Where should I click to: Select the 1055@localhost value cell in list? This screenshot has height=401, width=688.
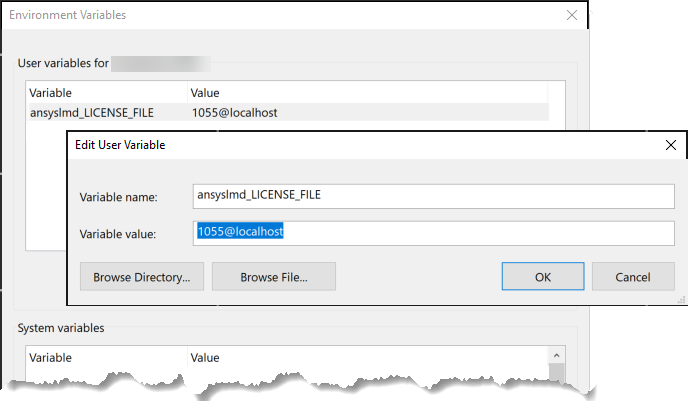(235, 113)
